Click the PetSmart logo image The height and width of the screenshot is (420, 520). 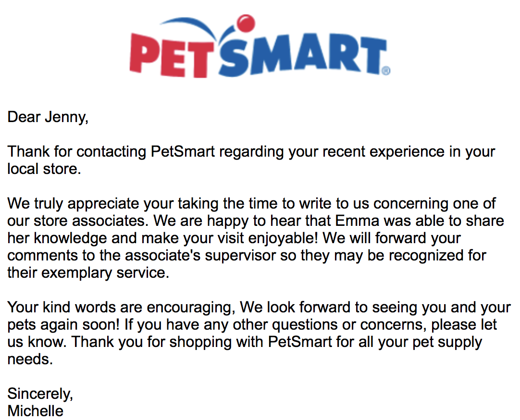[260, 46]
